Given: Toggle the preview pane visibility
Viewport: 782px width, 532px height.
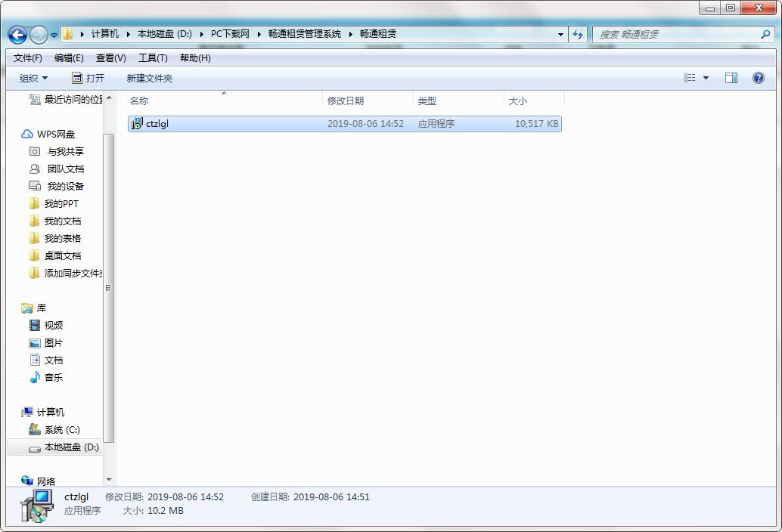Looking at the screenshot, I should tap(731, 77).
